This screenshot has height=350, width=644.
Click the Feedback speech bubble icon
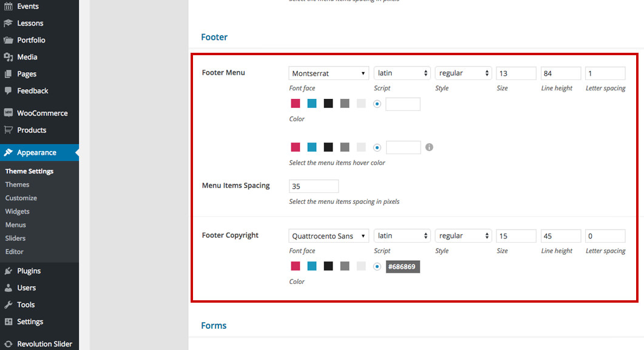[8, 90]
